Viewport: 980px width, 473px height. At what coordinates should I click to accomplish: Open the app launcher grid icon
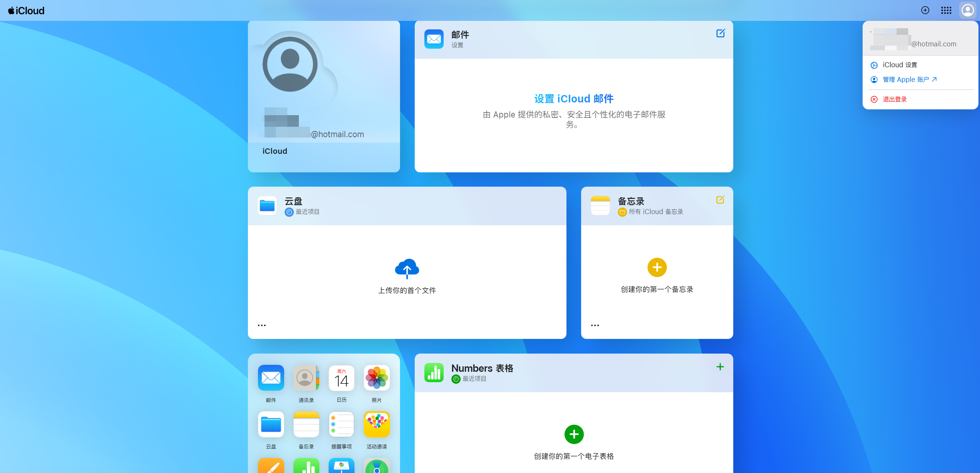[x=946, y=10]
